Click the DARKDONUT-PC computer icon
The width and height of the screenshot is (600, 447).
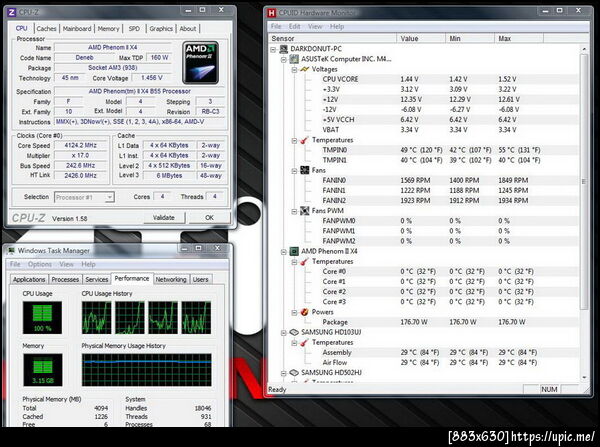point(284,49)
